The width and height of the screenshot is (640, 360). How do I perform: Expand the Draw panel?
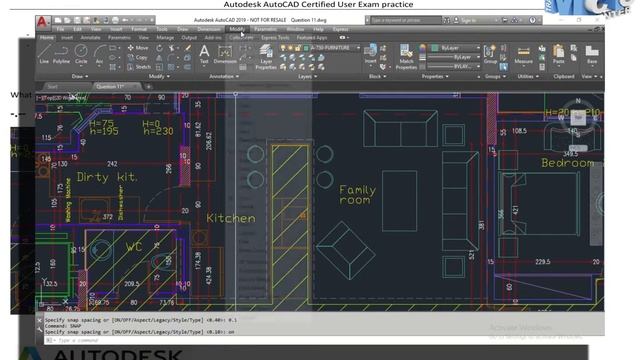(x=80, y=76)
